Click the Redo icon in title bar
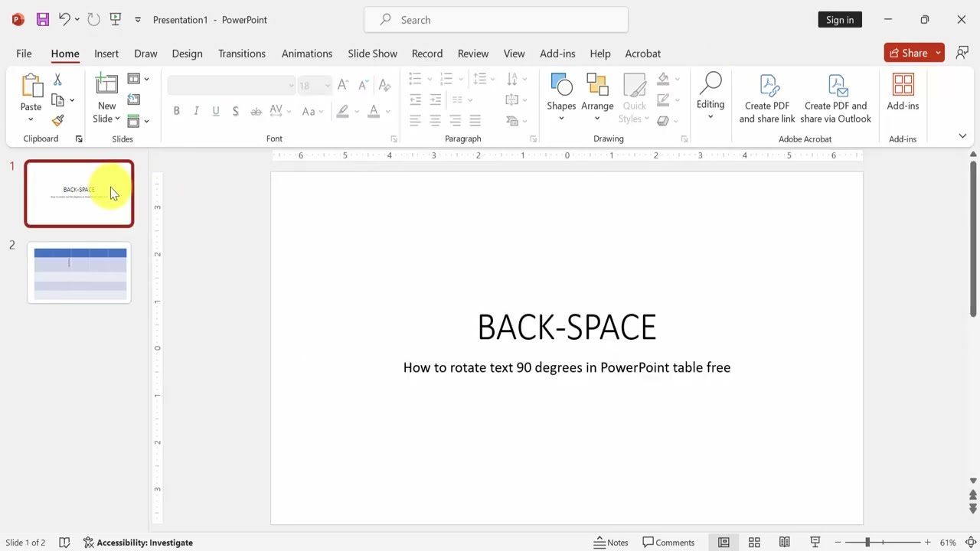The height and width of the screenshot is (551, 980). click(x=93, y=19)
